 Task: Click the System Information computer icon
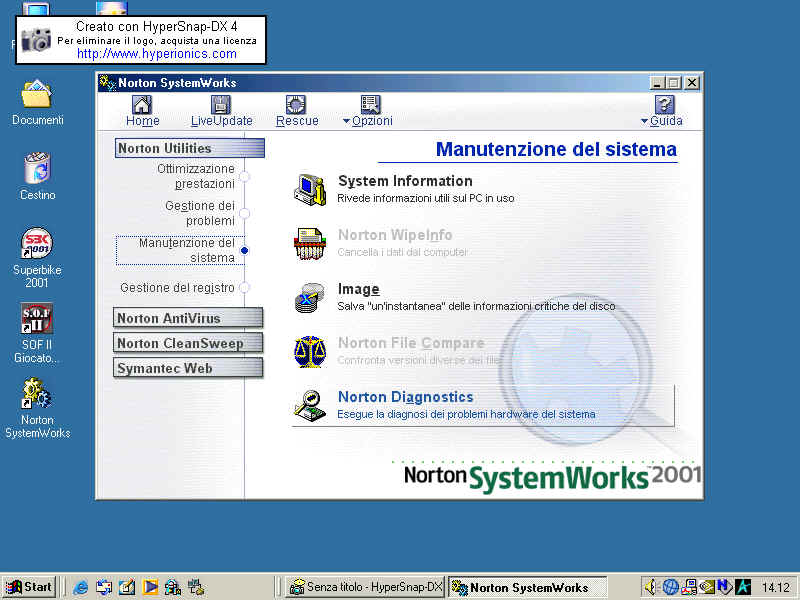[310, 190]
